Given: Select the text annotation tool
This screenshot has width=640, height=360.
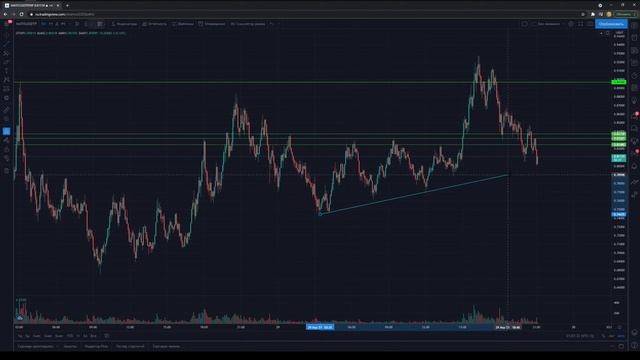Looking at the screenshot, I should (x=6, y=71).
